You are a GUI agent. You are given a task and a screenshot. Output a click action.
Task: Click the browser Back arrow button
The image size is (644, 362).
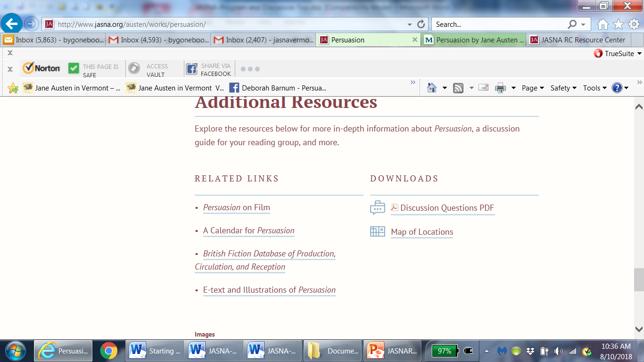[x=12, y=23]
